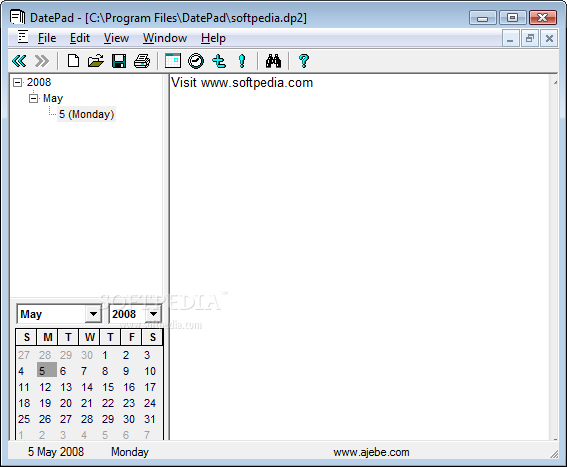567x467 pixels.
Task: Collapse the May tree node
Action: [33, 98]
